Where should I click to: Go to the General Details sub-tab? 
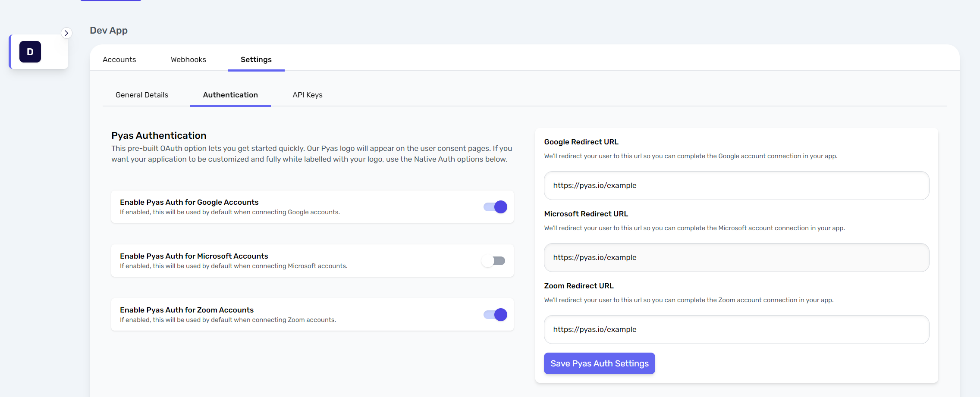click(141, 95)
